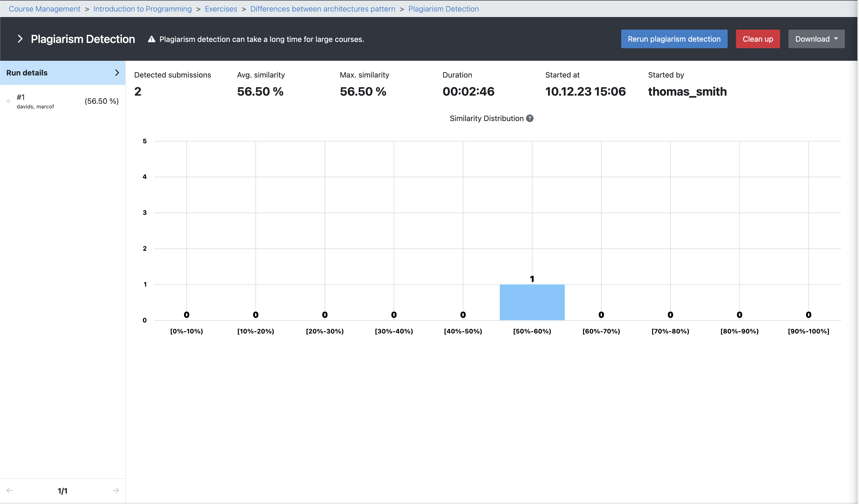This screenshot has width=859, height=504.
Task: Open the Download dropdown menu
Action: click(816, 39)
